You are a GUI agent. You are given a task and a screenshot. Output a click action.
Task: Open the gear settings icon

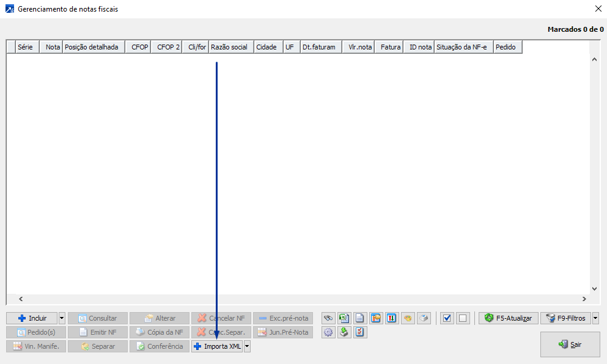[x=328, y=332]
